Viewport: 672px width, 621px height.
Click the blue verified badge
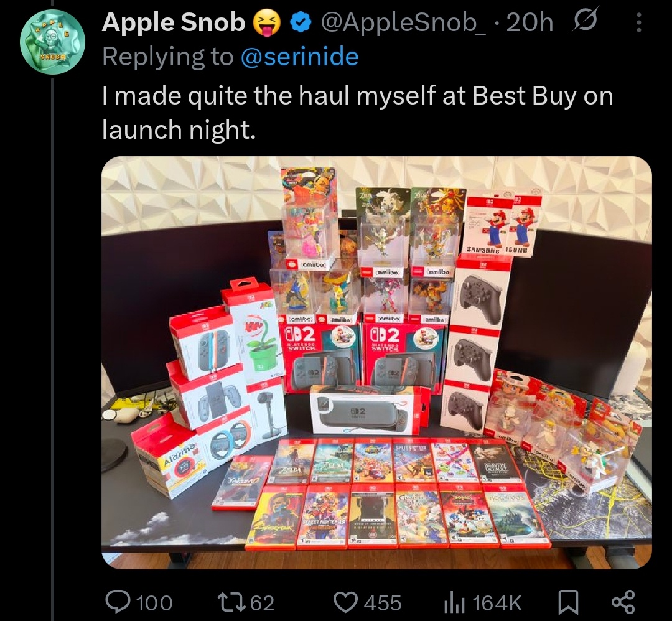tap(301, 23)
